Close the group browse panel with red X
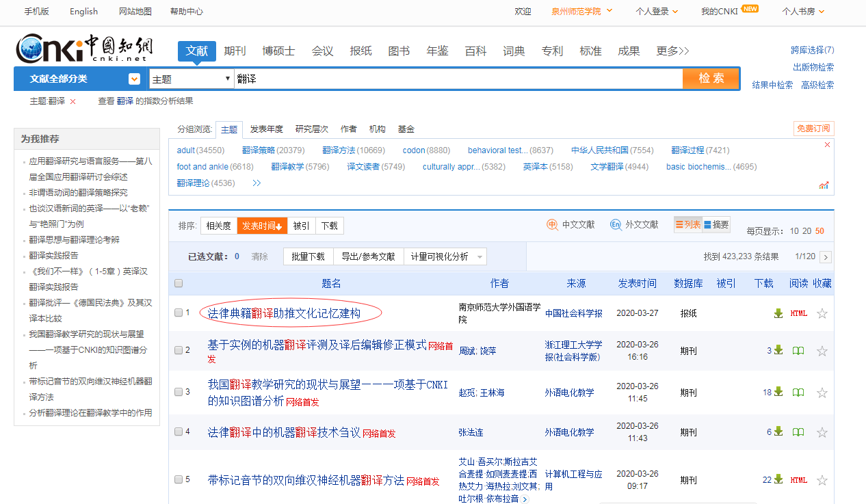 827,145
